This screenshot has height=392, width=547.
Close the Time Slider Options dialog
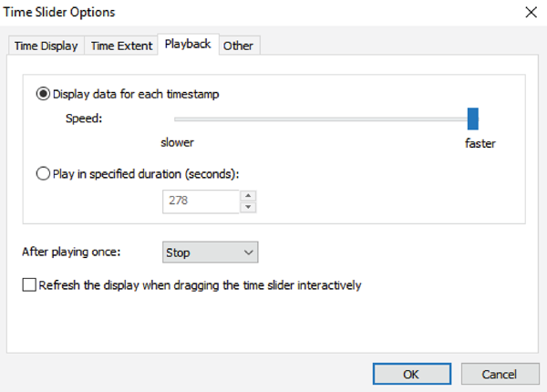tap(532, 13)
